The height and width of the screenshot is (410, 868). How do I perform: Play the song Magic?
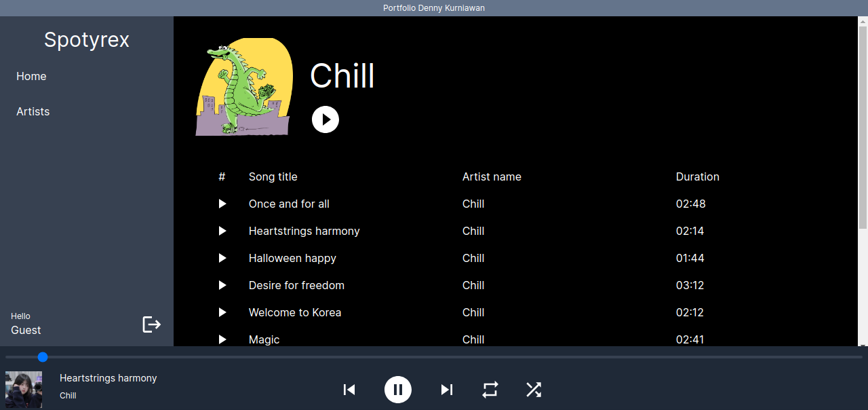(222, 339)
